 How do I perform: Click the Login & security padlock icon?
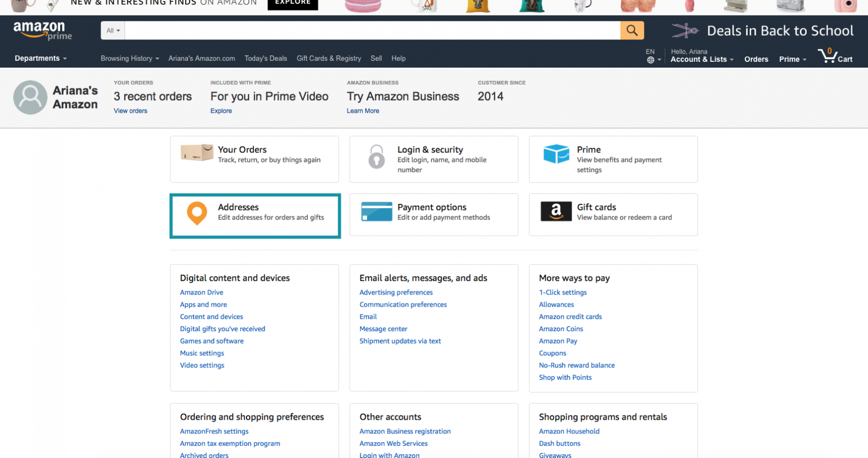click(x=376, y=157)
